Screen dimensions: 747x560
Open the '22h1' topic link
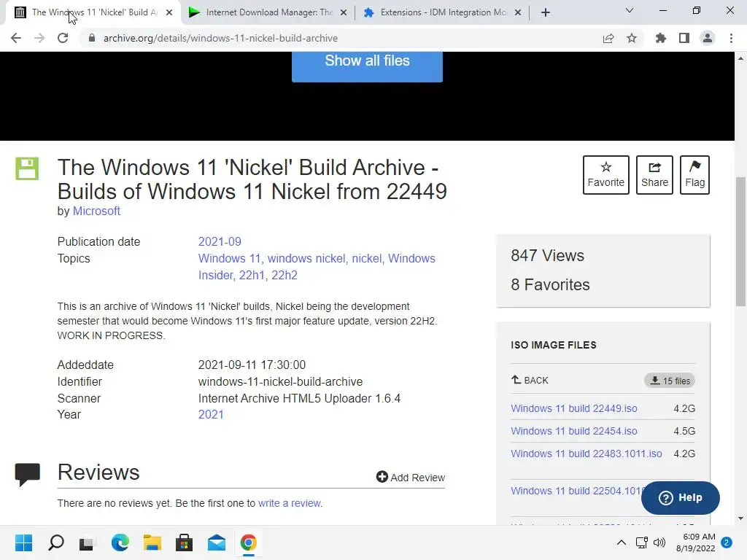point(252,275)
